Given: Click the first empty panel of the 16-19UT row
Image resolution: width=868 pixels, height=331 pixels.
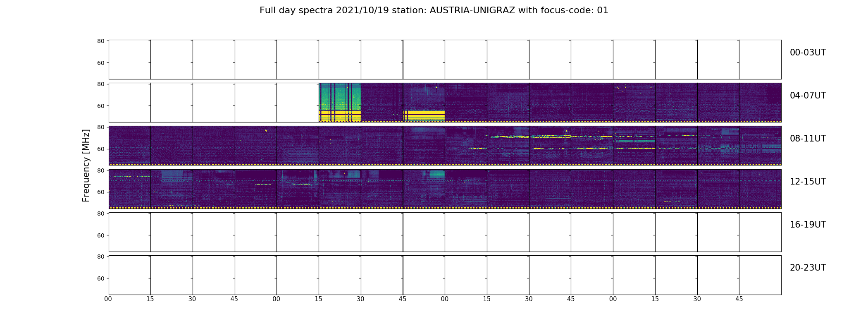Looking at the screenshot, I should tap(130, 232).
